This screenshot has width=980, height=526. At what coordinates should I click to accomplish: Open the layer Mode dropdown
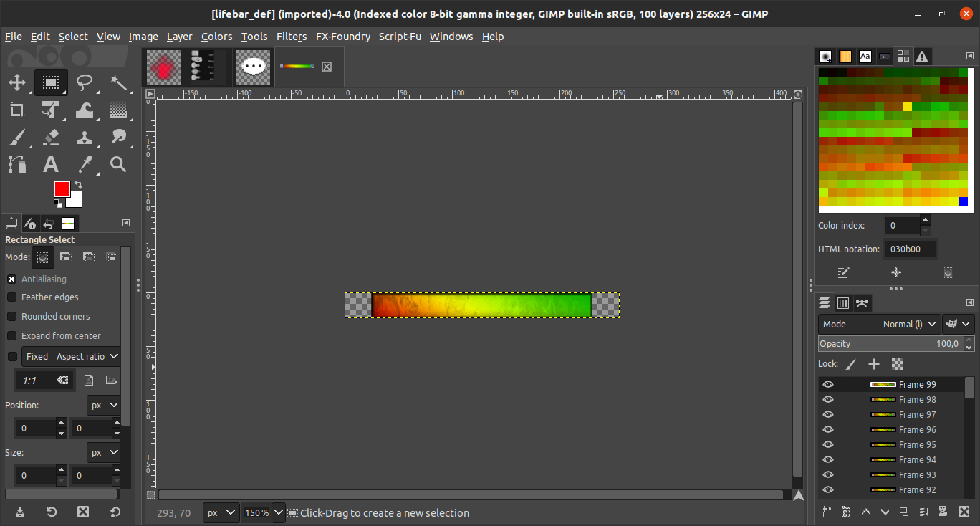[880, 324]
